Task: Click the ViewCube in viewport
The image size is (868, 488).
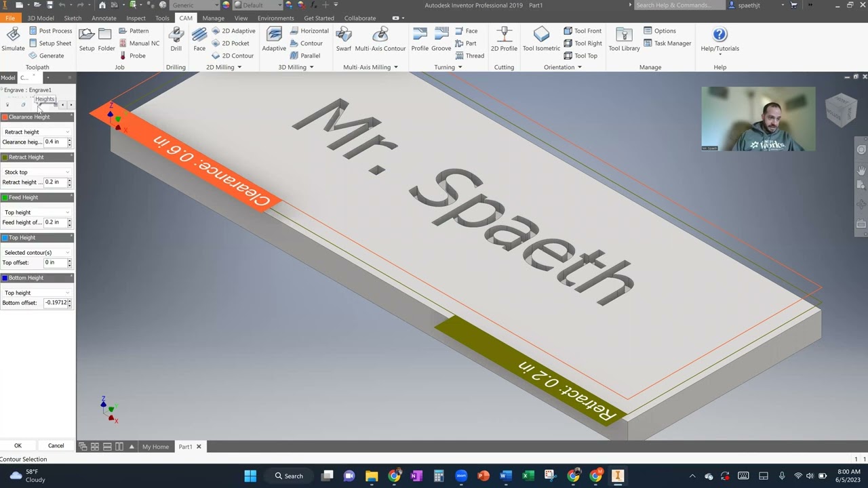Action: [841, 110]
